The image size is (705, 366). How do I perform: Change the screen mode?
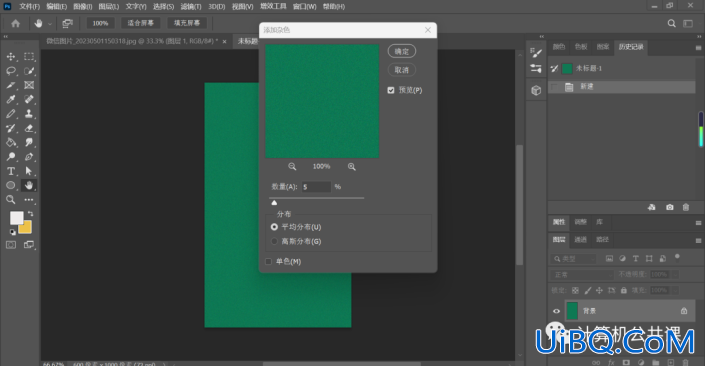[29, 245]
